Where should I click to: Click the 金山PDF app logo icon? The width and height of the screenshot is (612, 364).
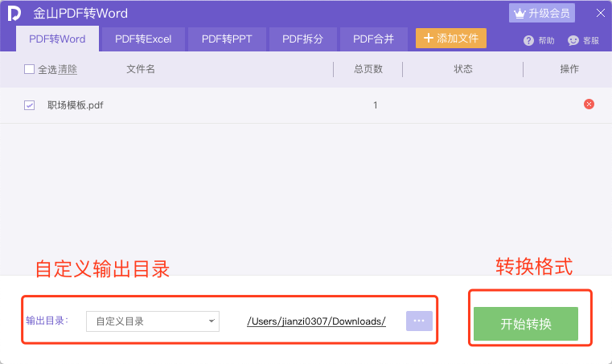pyautogui.click(x=14, y=14)
